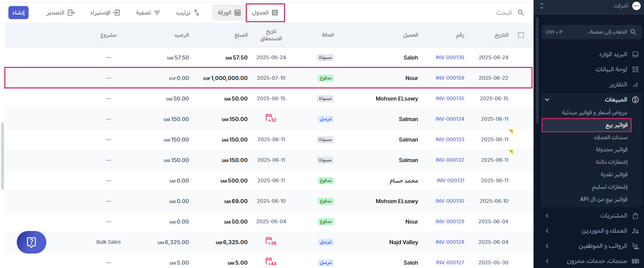This screenshot has width=644, height=268.
Task: Switch to the Sheet (الورقة) view tab
Action: (229, 13)
